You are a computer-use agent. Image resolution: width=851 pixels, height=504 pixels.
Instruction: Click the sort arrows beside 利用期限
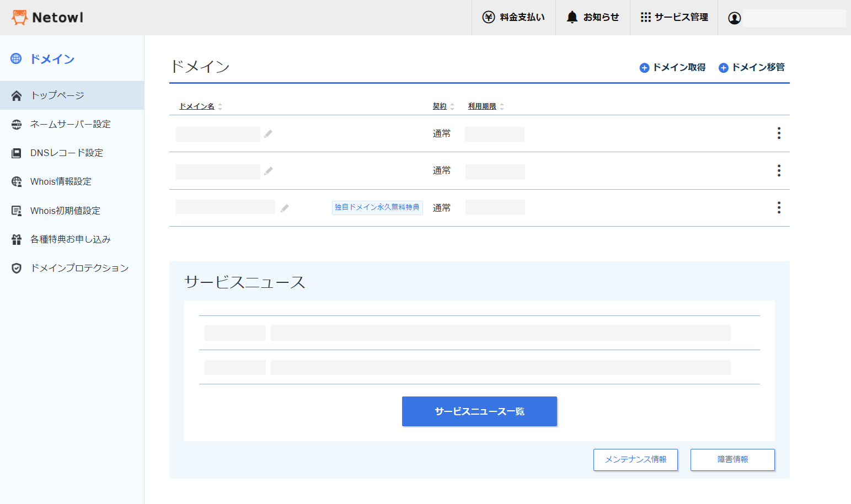pyautogui.click(x=502, y=106)
